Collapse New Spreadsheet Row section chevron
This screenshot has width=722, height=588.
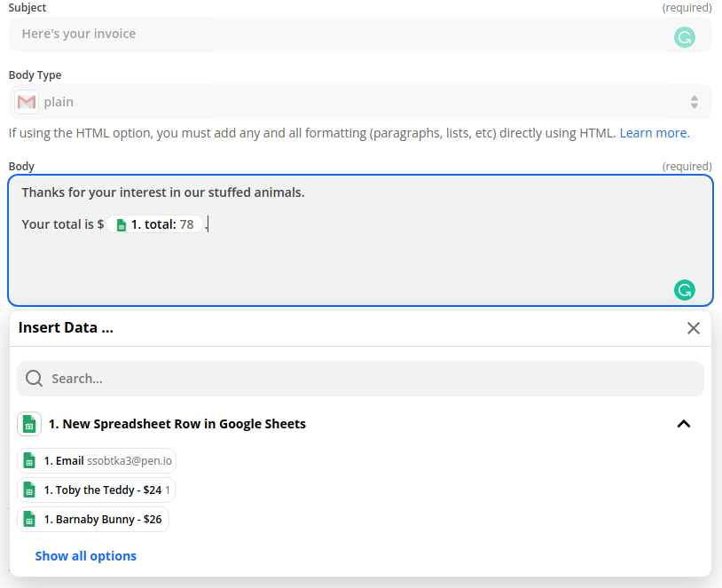coord(683,424)
